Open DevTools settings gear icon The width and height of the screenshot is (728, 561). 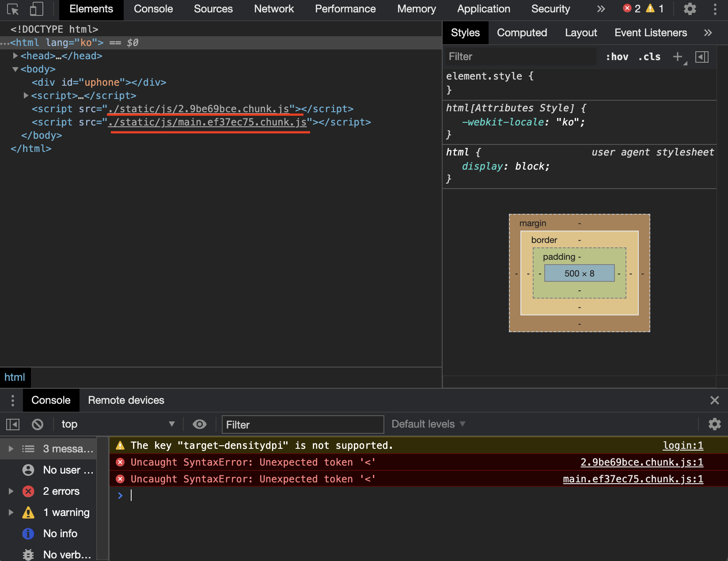pos(690,9)
